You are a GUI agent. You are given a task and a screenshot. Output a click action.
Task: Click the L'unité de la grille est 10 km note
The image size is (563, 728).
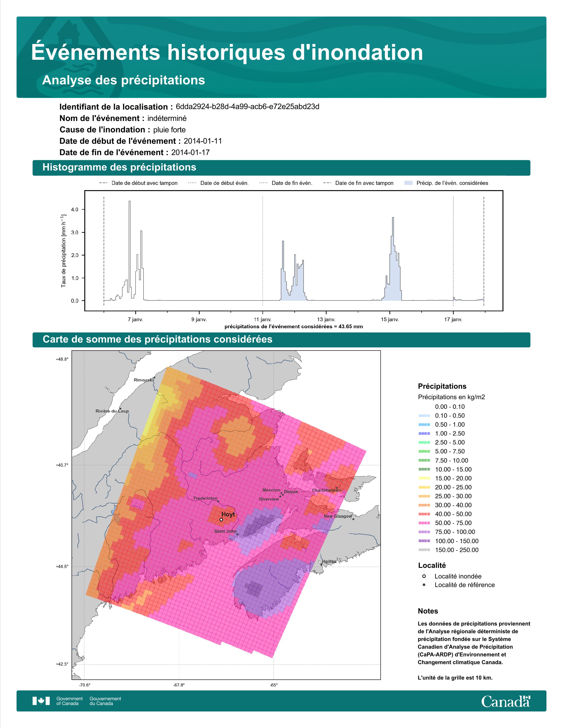[x=455, y=678]
